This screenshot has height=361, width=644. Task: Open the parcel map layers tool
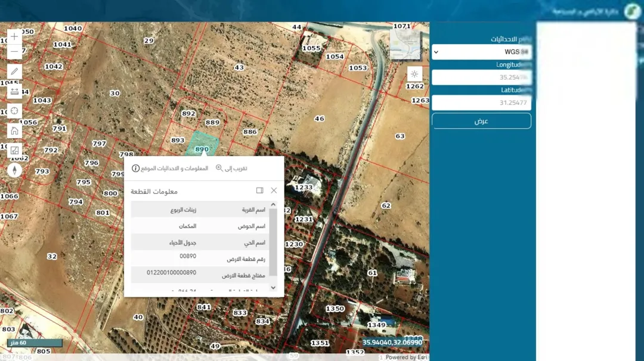point(14,150)
